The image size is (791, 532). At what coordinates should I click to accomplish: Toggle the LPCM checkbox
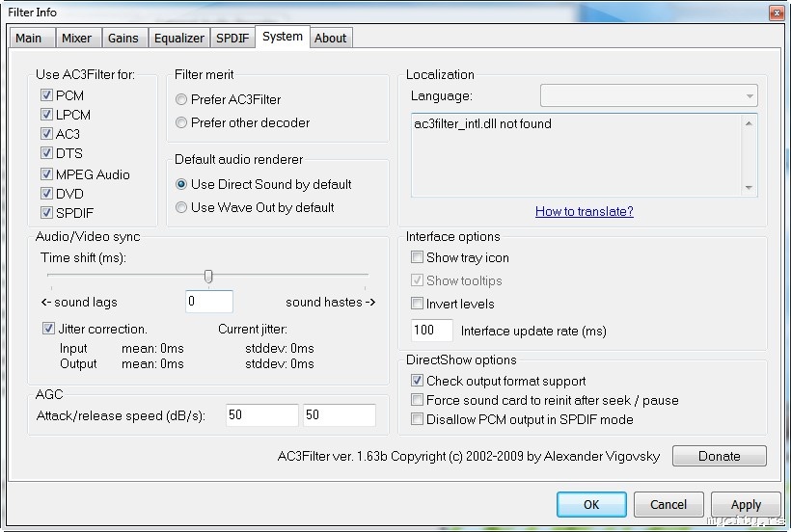(x=46, y=115)
